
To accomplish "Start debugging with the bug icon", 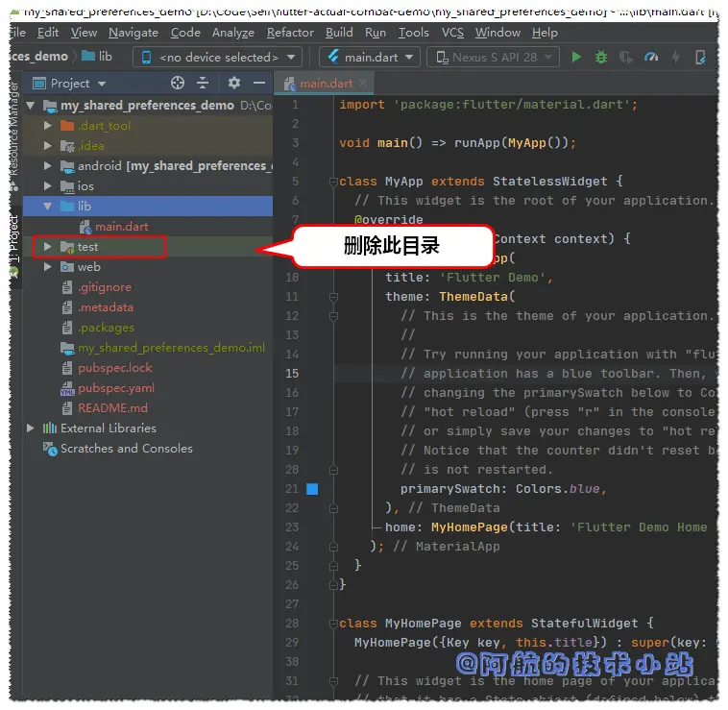I will (x=601, y=57).
